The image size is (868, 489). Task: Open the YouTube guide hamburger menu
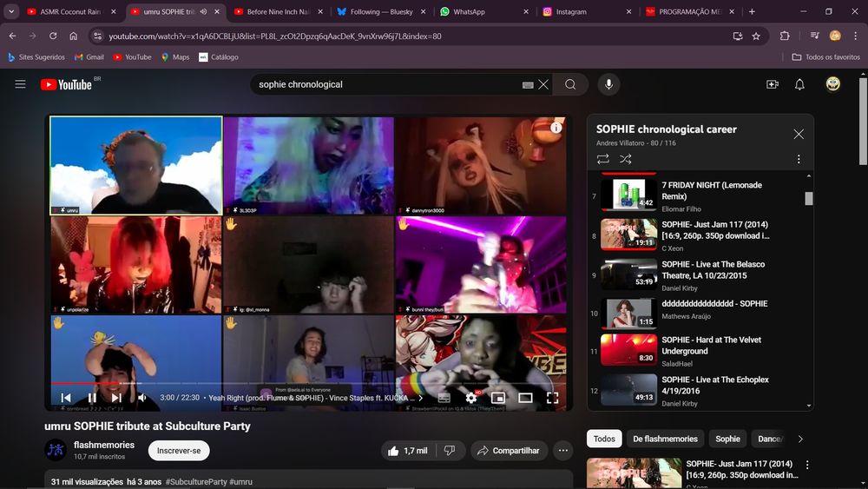click(21, 84)
